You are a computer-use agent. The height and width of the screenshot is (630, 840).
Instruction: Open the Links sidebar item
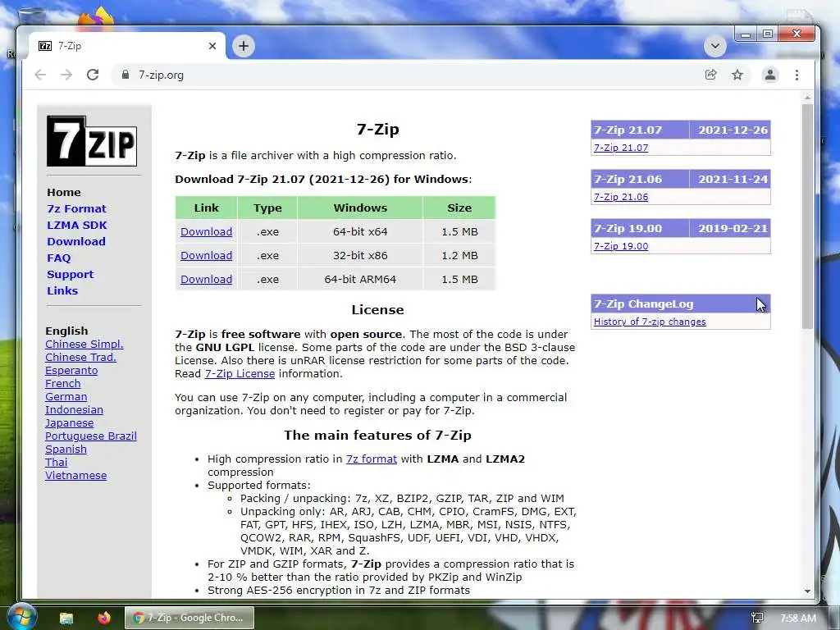click(x=62, y=291)
